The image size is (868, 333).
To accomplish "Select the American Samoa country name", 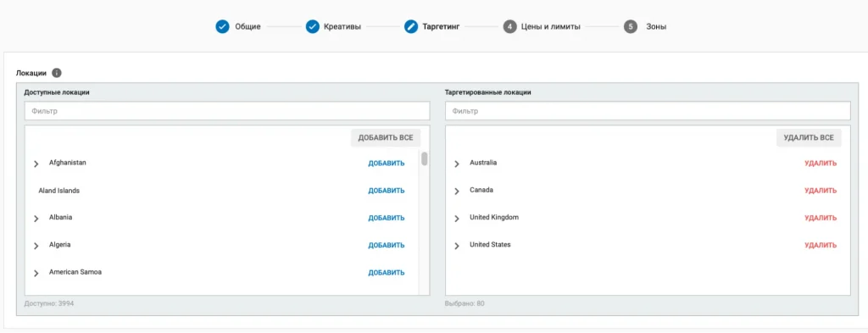I will 75,272.
